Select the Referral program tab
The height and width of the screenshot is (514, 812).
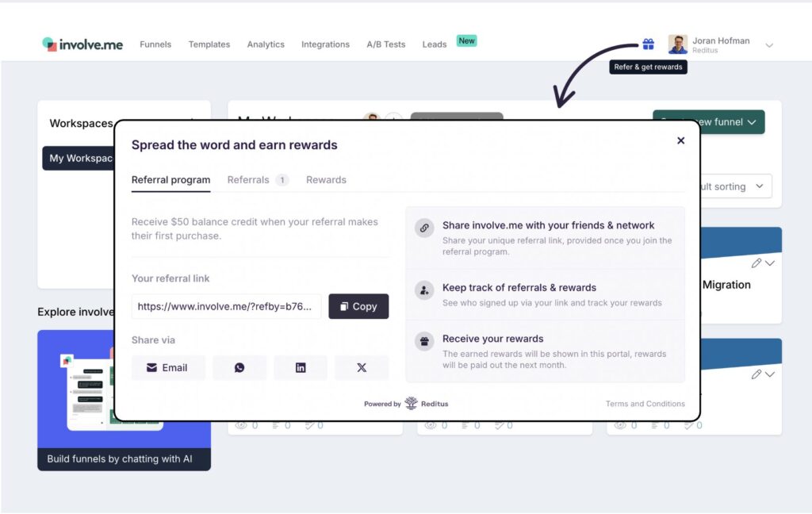(171, 180)
